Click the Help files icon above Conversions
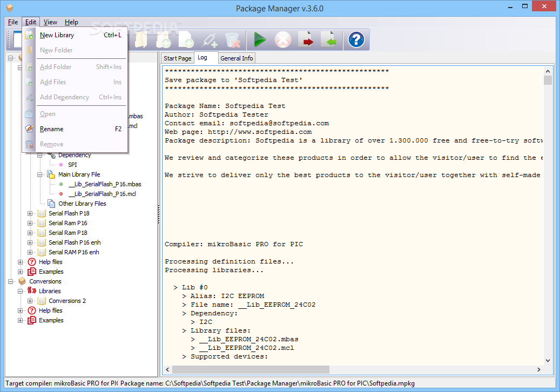The width and height of the screenshot is (560, 392). click(x=32, y=262)
